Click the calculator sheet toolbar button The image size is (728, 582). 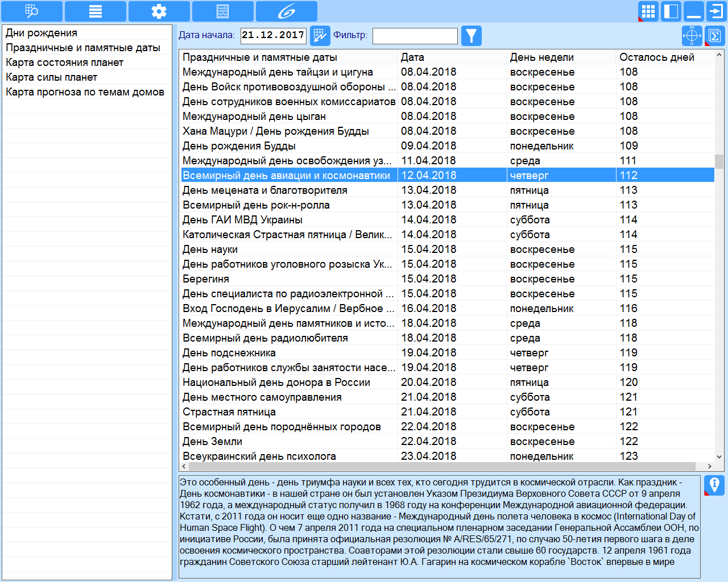[223, 11]
